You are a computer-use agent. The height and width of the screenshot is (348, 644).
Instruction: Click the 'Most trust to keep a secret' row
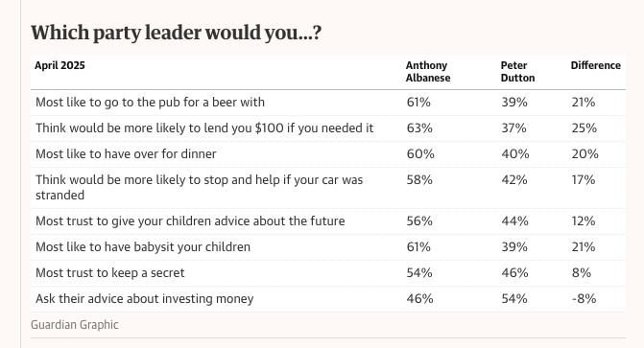pyautogui.click(x=327, y=273)
